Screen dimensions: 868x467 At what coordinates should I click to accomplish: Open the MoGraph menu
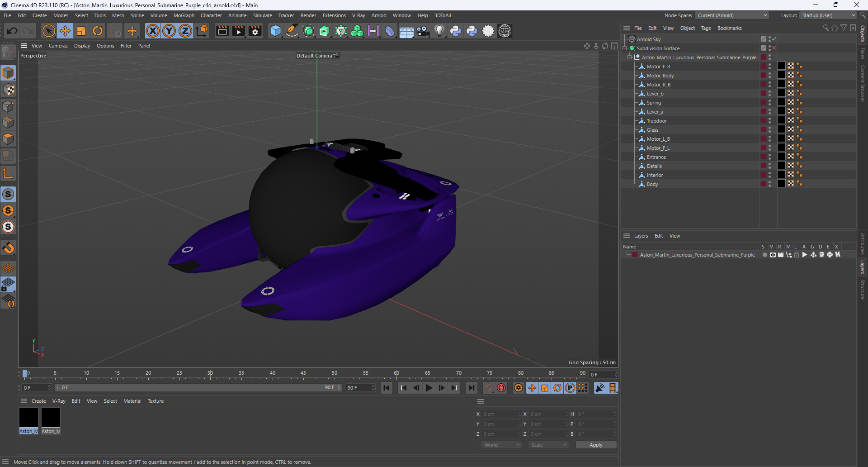pyautogui.click(x=184, y=15)
